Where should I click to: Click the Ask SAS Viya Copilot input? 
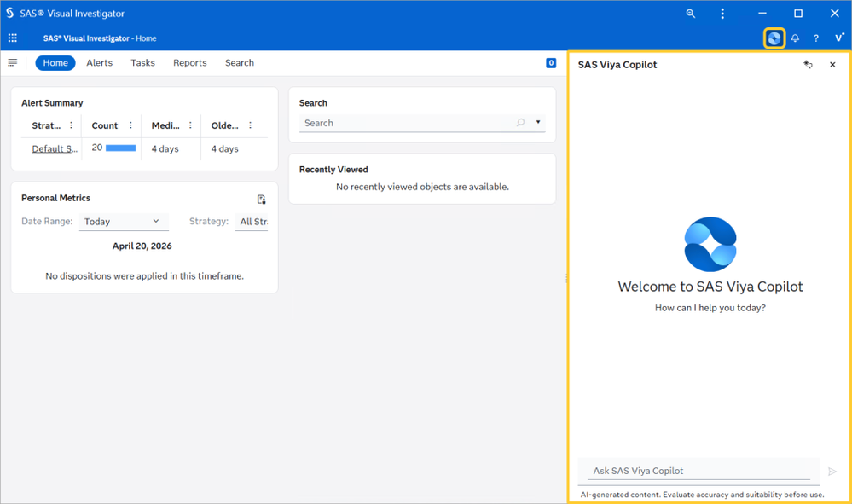(x=698, y=471)
